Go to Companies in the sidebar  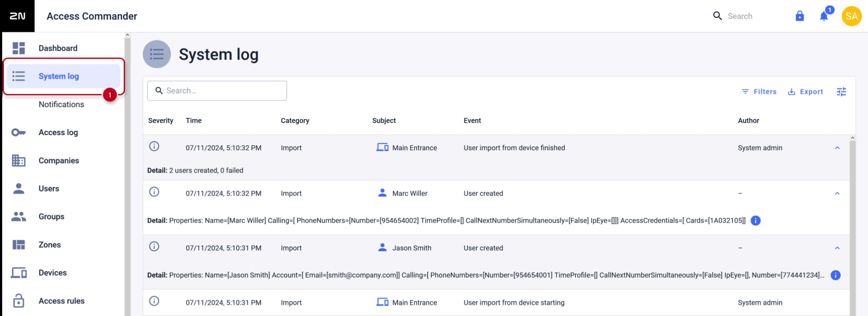[x=59, y=160]
